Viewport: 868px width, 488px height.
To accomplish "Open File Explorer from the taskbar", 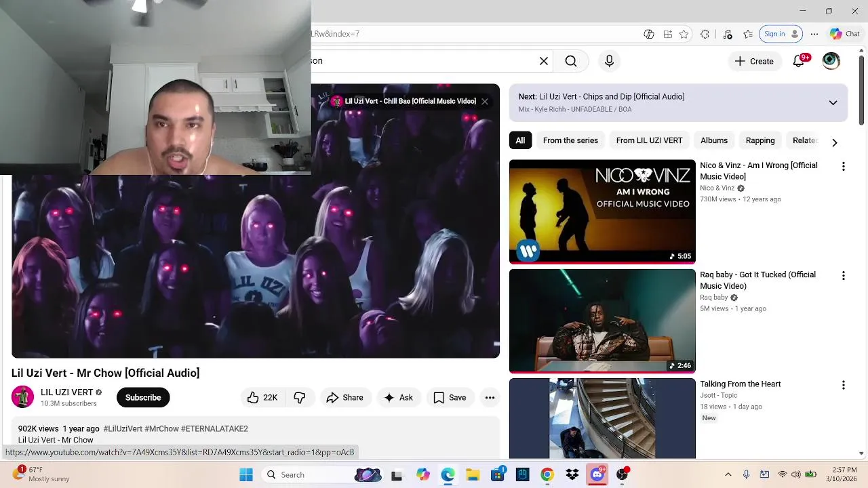I will coord(473,474).
